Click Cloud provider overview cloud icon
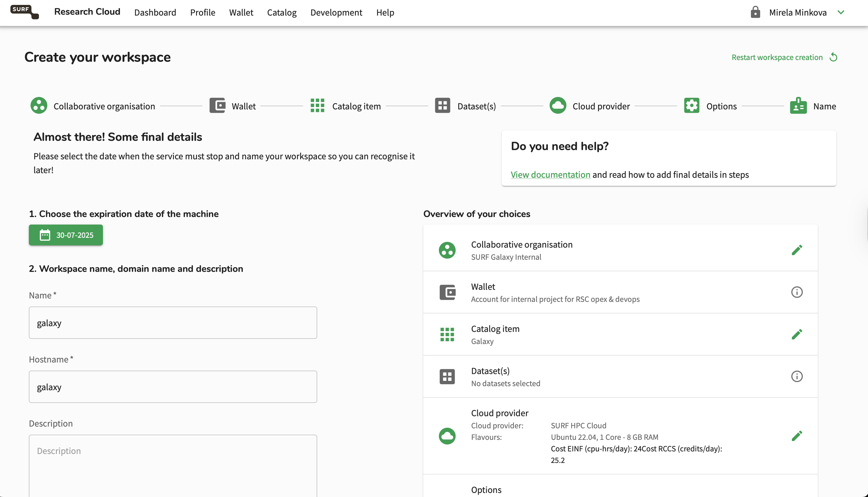868x497 pixels. click(x=447, y=436)
